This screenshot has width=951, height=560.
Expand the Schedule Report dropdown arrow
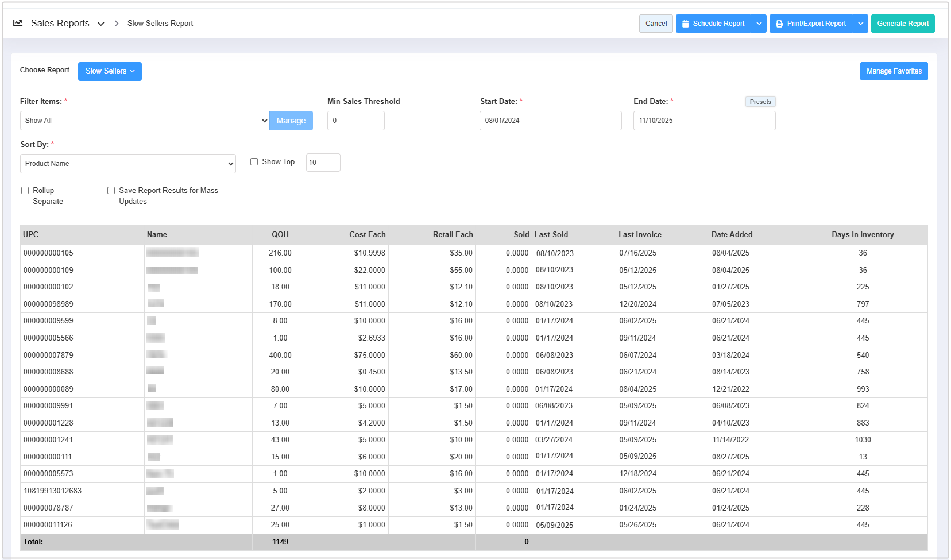[x=759, y=24]
